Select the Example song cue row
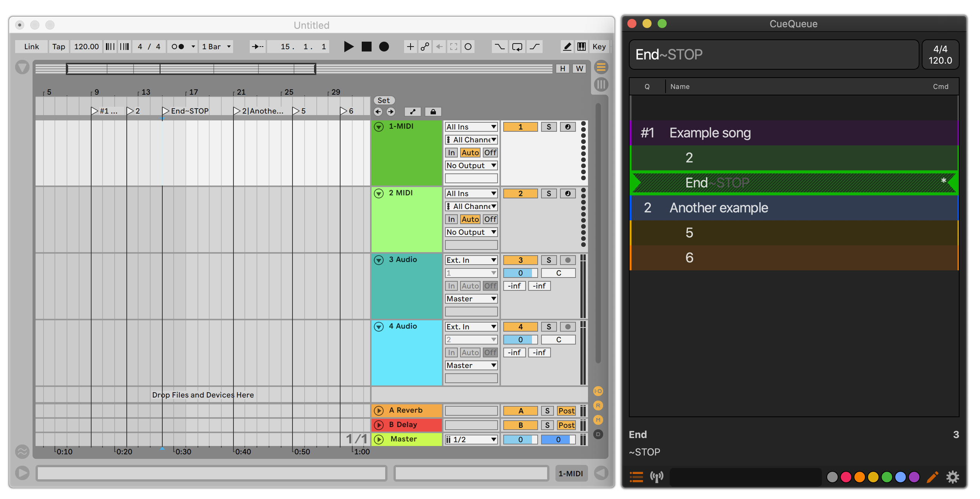The image size is (980, 499). (x=794, y=133)
